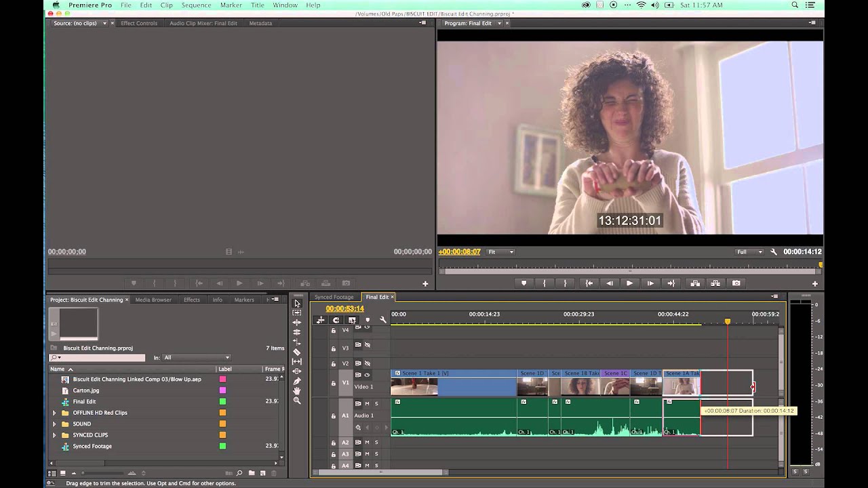Click the pink label swatch for Carton.jpg
The width and height of the screenshot is (868, 488).
pos(222,390)
